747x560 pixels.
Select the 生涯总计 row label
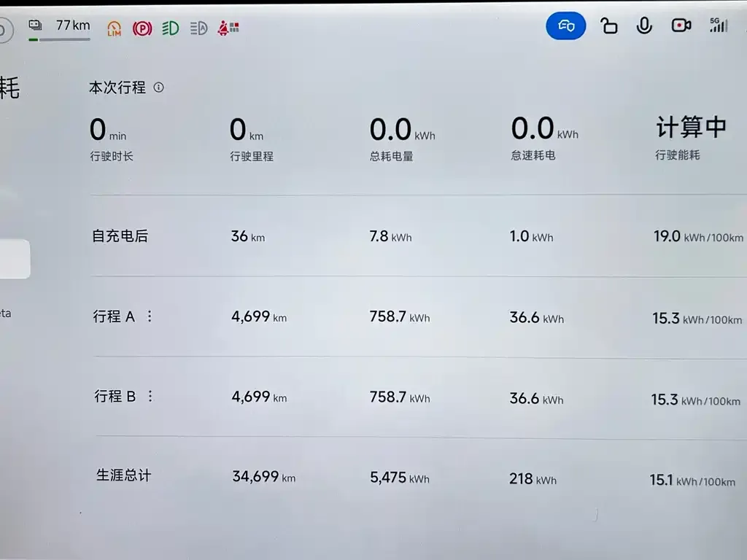coord(124,475)
